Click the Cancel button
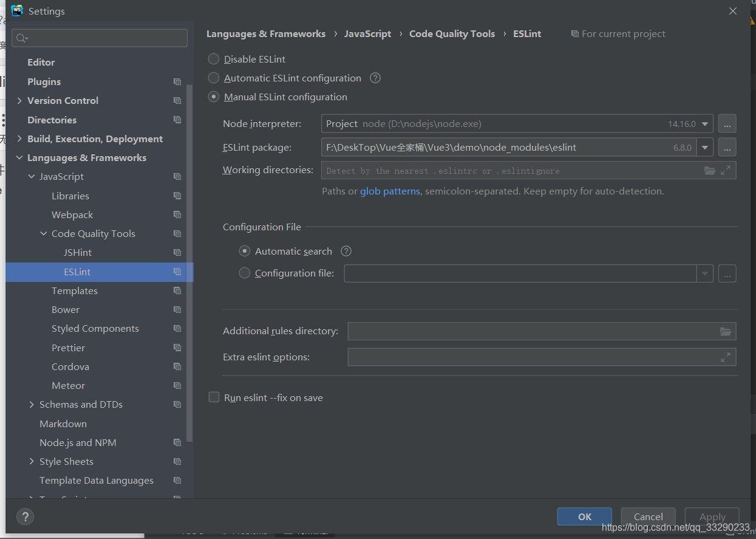This screenshot has width=756, height=539. [x=649, y=517]
